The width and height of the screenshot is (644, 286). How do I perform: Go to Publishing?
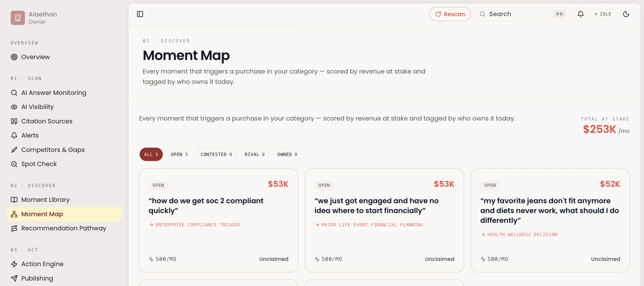coord(64,279)
